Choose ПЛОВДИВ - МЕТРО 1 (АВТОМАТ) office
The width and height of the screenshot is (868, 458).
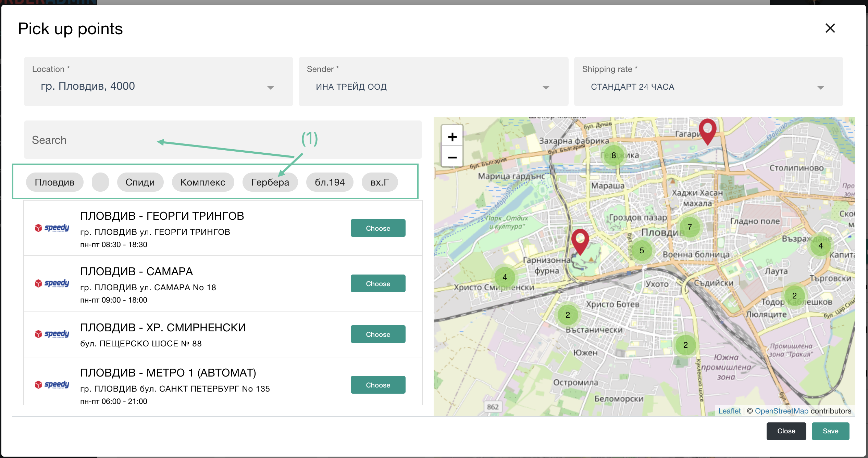pyautogui.click(x=378, y=385)
